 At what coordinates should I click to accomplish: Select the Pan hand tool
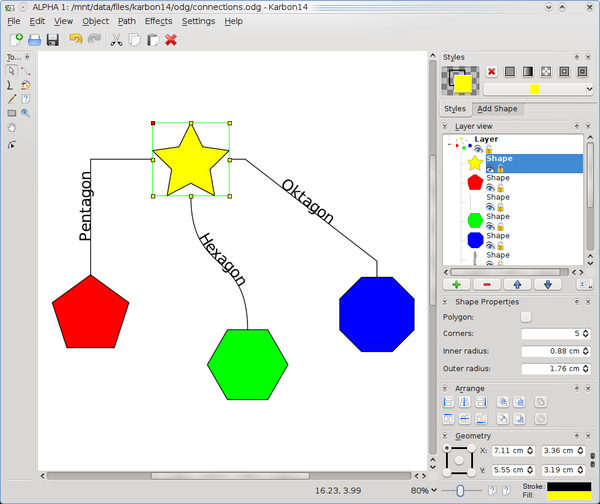12,127
